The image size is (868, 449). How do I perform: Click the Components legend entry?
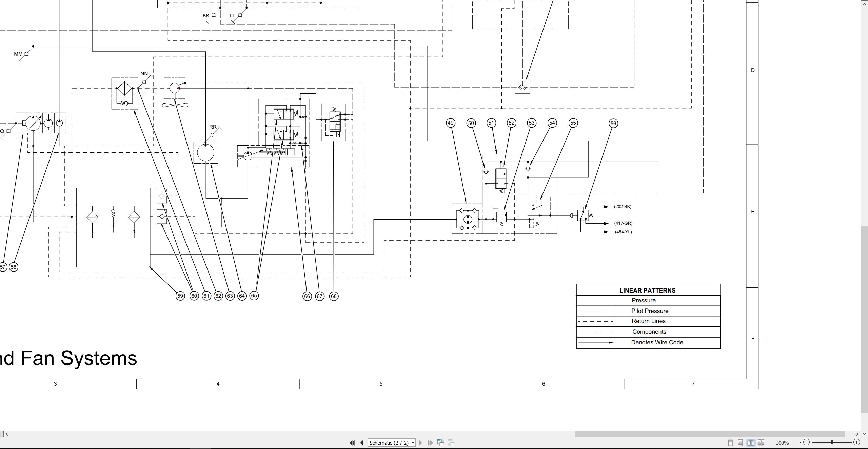click(x=649, y=332)
